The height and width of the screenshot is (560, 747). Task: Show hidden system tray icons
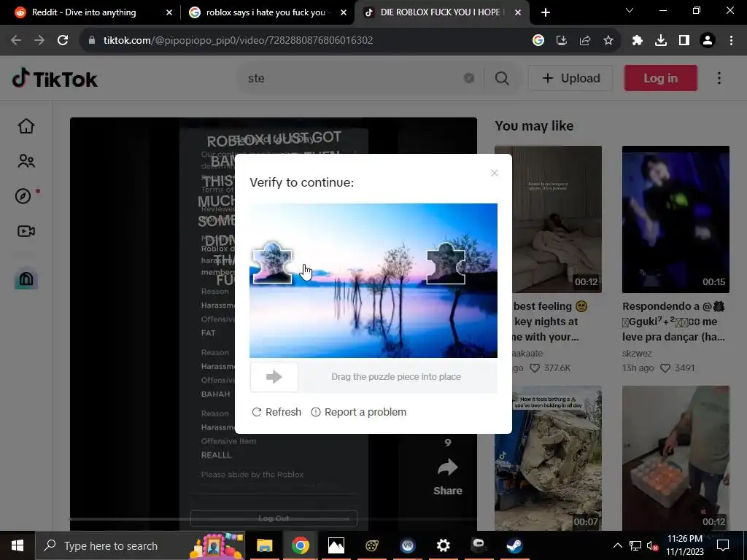(x=617, y=545)
